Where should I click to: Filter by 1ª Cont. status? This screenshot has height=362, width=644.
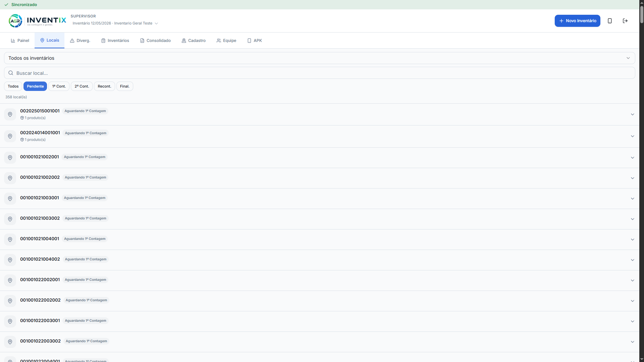point(59,86)
